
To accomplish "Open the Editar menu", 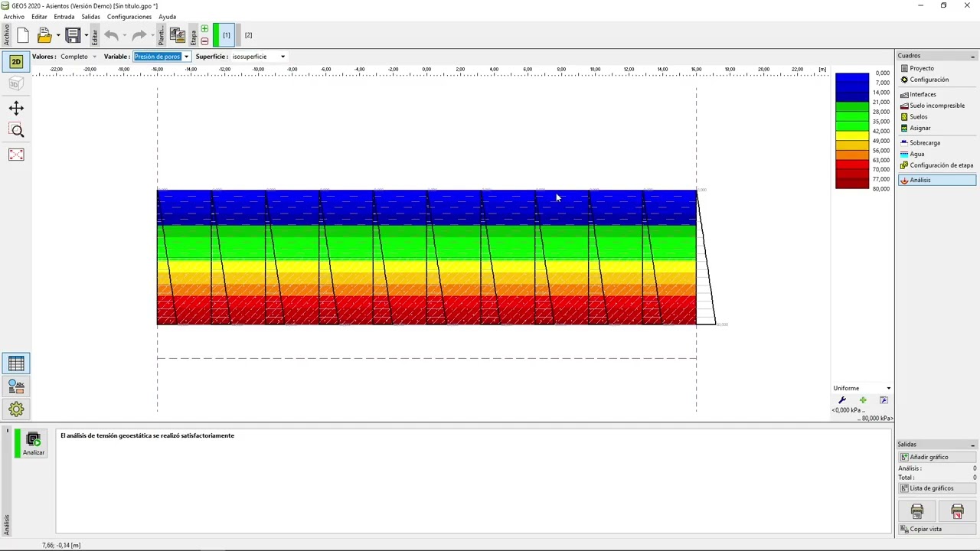I will [39, 17].
